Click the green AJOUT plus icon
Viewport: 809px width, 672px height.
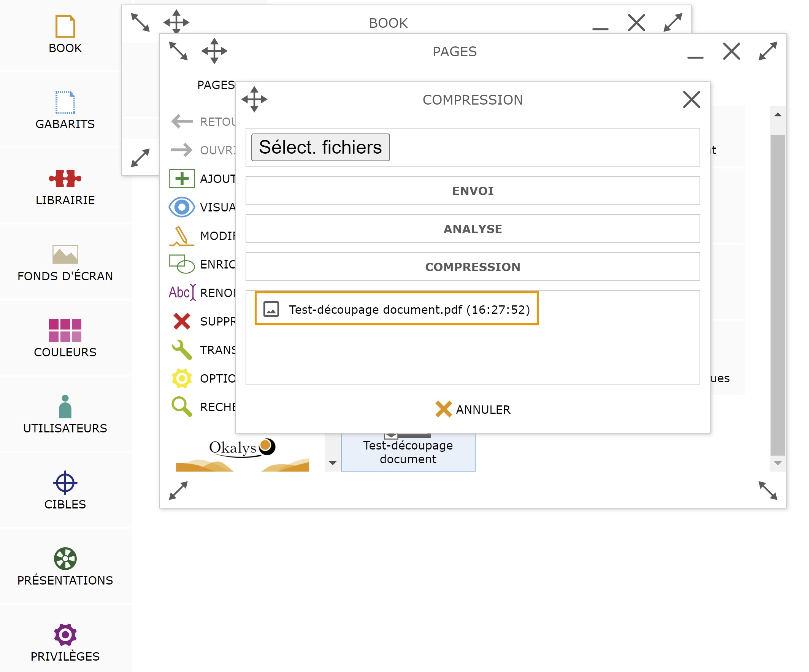coord(182,179)
